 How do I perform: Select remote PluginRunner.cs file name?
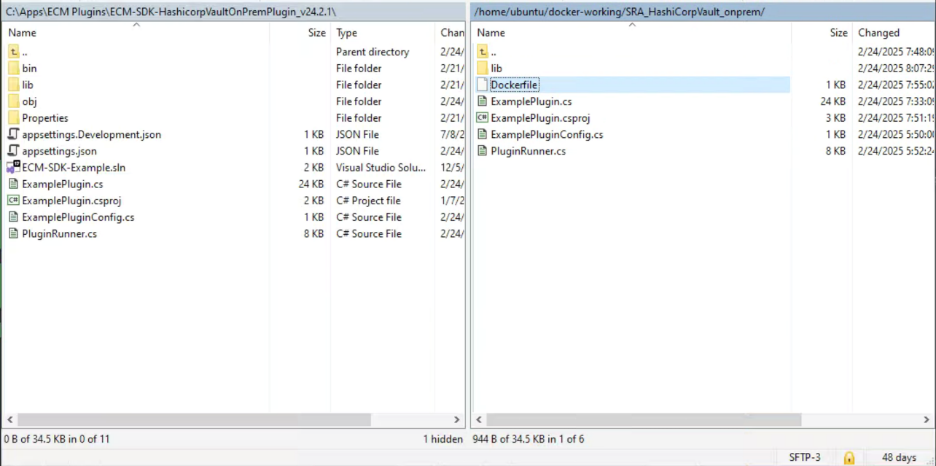(x=528, y=151)
